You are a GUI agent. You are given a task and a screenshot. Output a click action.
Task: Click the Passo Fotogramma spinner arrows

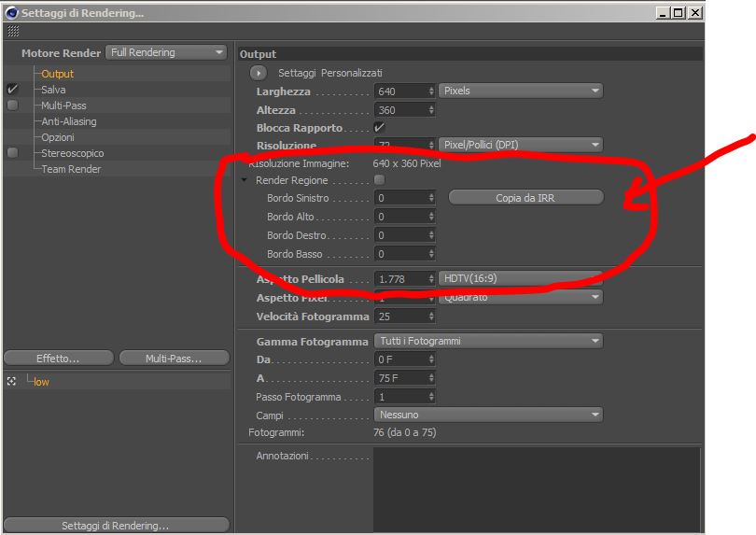click(x=431, y=397)
